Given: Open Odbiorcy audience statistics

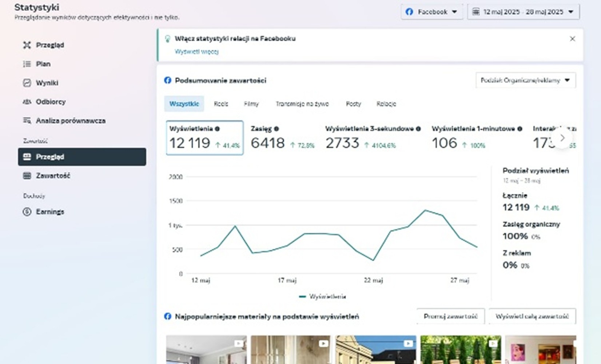Looking at the screenshot, I should coord(51,102).
